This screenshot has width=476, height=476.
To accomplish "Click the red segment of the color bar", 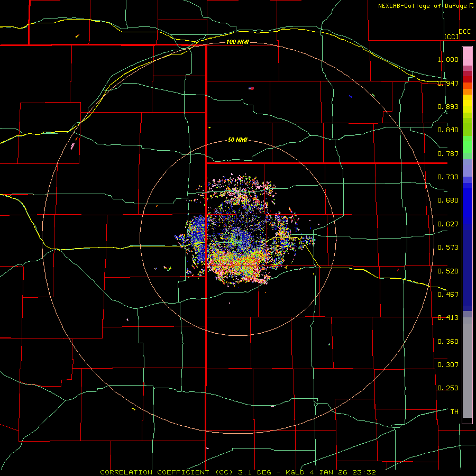I will [x=467, y=79].
